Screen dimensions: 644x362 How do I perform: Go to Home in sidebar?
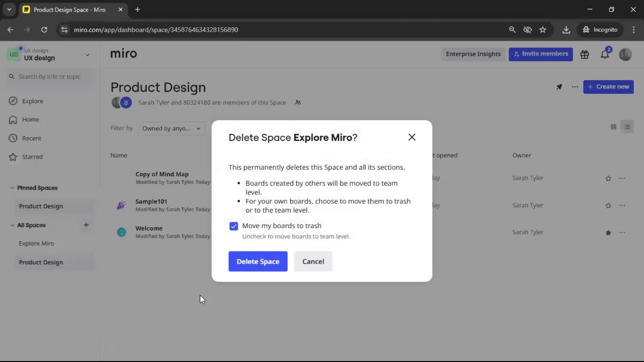click(31, 120)
